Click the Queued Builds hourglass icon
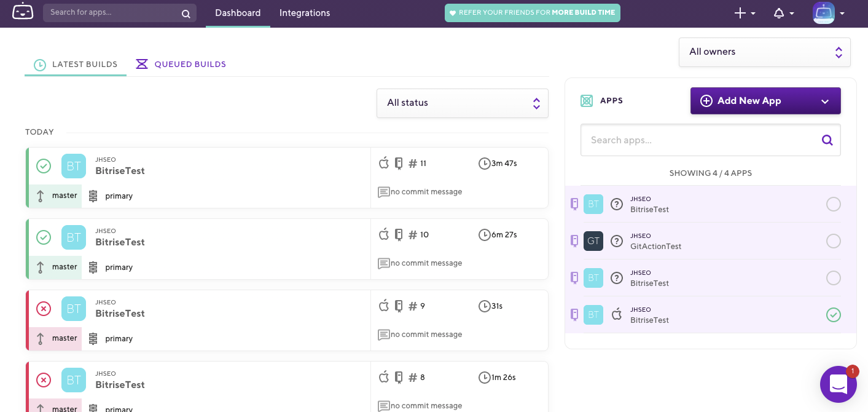 point(142,64)
